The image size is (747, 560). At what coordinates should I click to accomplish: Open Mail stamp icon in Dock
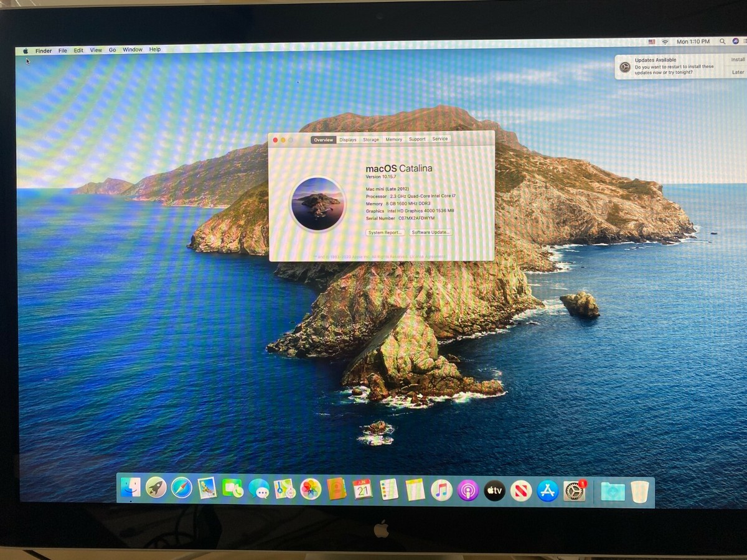[x=207, y=488]
